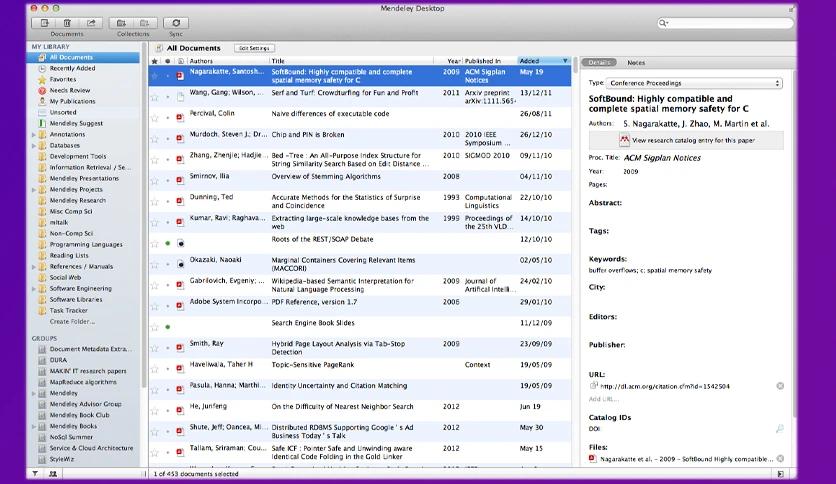Switch to the Details tab
This screenshot has height=484, width=836.
[599, 62]
